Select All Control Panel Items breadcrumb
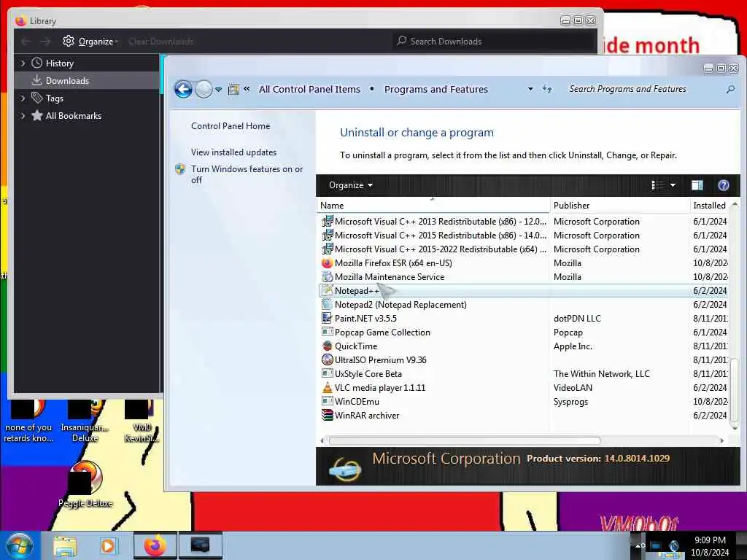This screenshot has height=560, width=747. click(x=309, y=89)
